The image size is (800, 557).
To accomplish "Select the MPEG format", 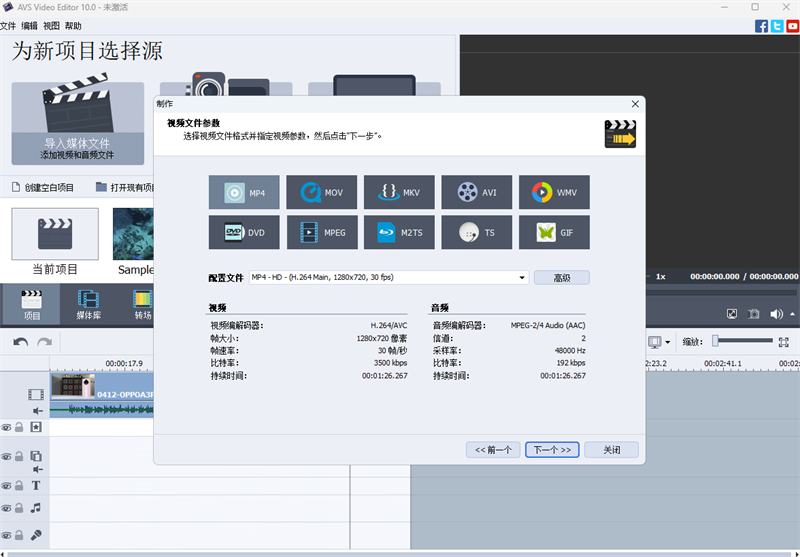I will point(321,232).
